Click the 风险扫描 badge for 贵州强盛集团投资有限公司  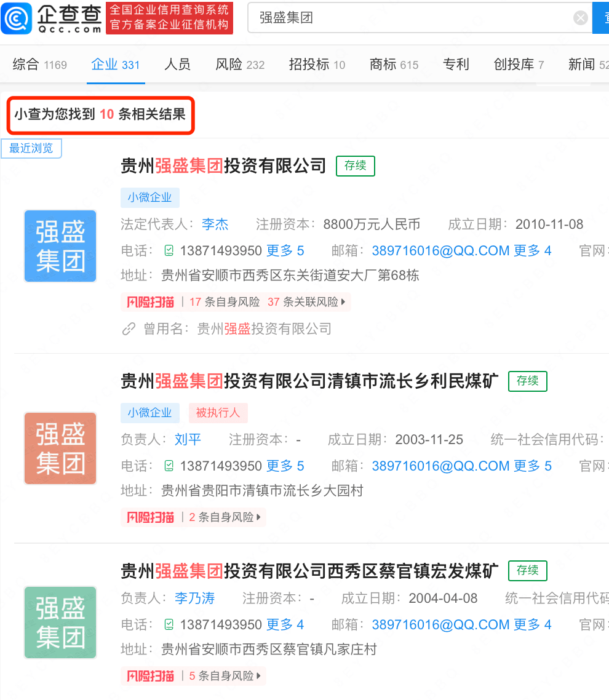pyautogui.click(x=151, y=302)
